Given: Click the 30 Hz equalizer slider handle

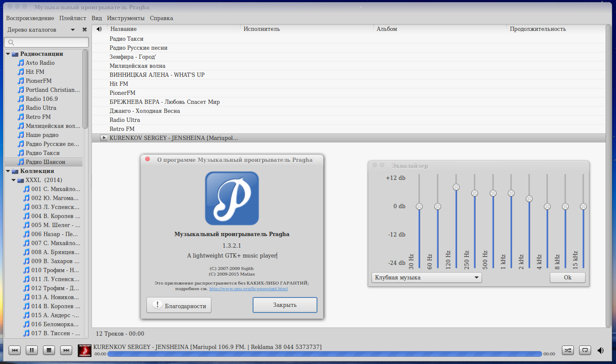Looking at the screenshot, I should pos(419,206).
